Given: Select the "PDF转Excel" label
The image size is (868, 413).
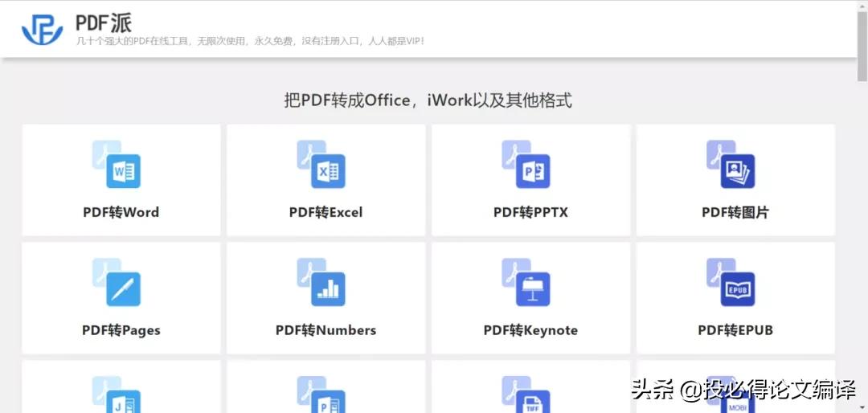Looking at the screenshot, I should 326,213.
